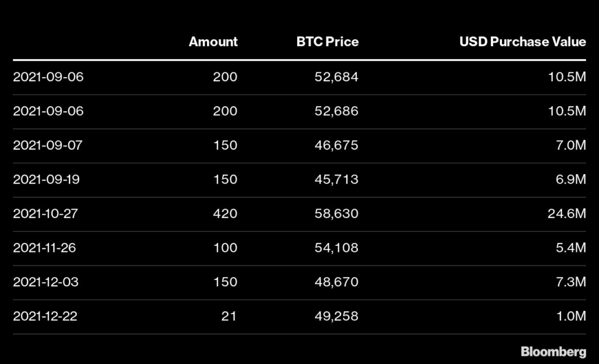Click the 52,684 BTC price

[x=336, y=77]
